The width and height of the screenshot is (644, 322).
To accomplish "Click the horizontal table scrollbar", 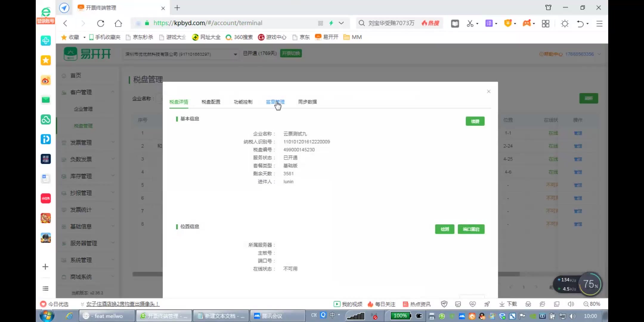I will click(x=326, y=274).
